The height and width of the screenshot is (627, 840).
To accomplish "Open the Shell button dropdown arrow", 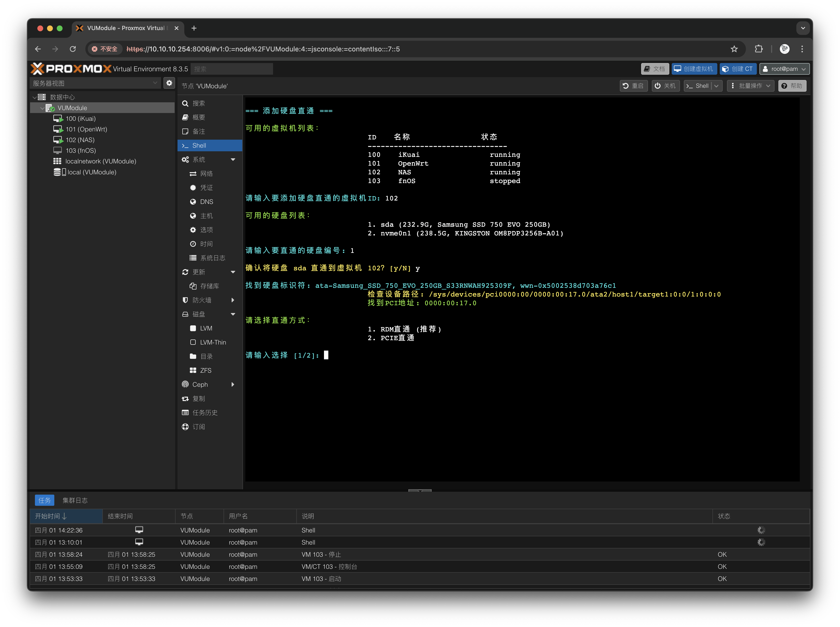I will (x=716, y=86).
